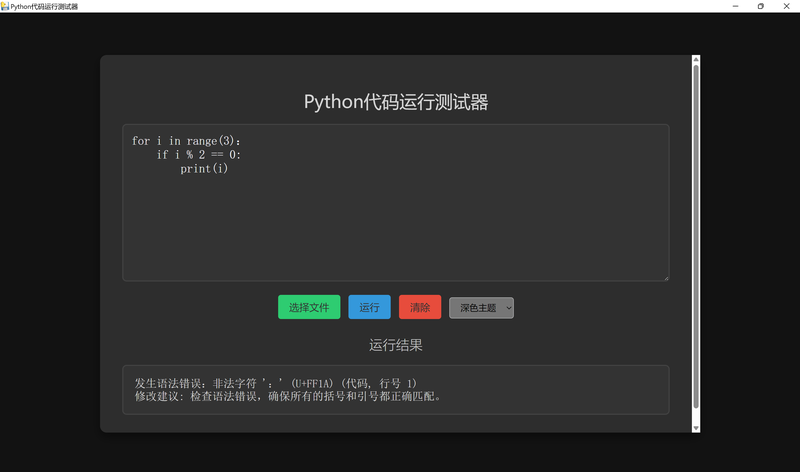This screenshot has height=472, width=800.
Task: Click the code line 'print(i)'
Action: pyautogui.click(x=204, y=168)
